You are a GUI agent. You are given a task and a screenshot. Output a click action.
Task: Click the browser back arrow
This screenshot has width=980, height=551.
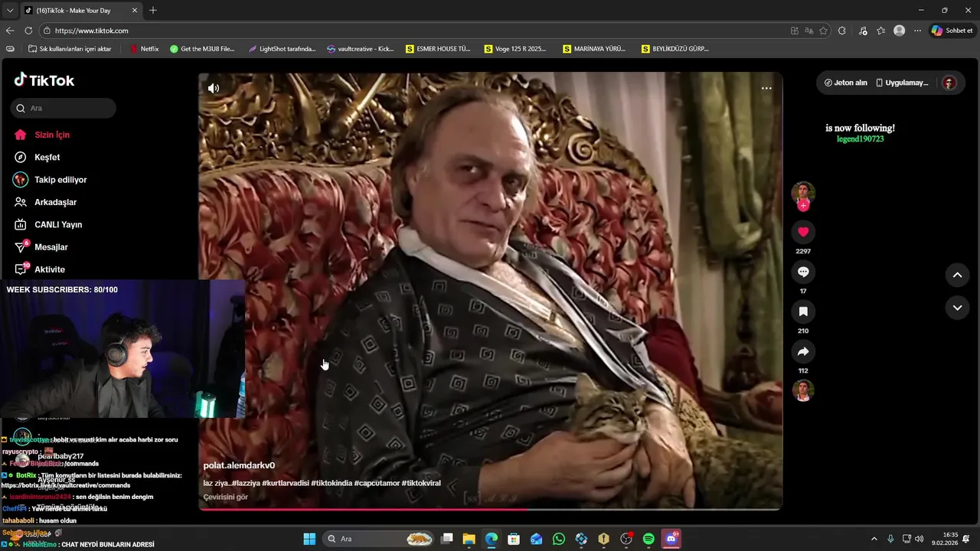[x=10, y=31]
